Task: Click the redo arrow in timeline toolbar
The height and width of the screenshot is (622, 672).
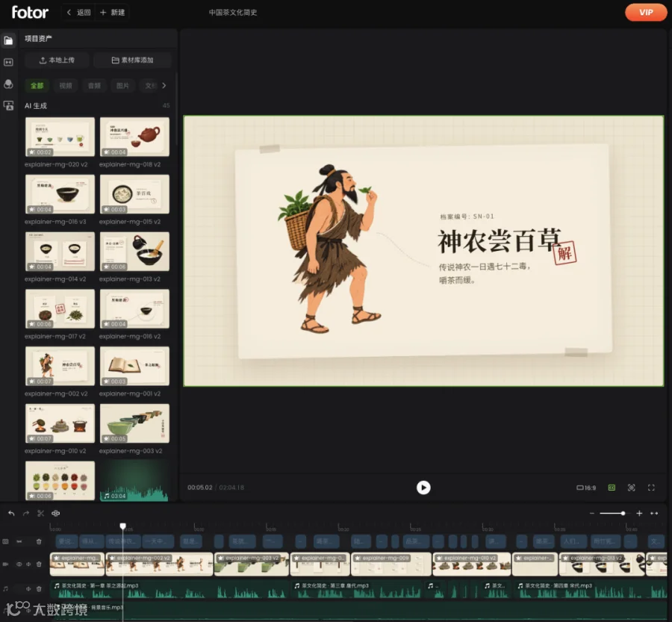Action: click(25, 513)
